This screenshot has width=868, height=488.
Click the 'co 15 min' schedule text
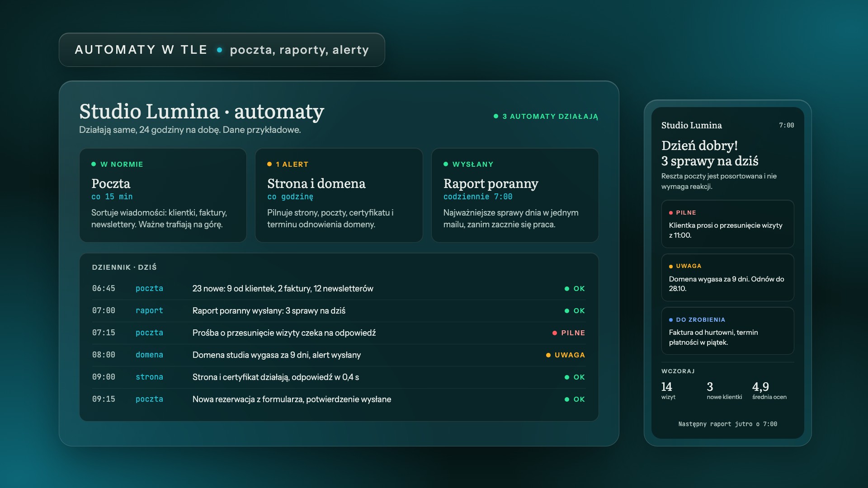112,197
